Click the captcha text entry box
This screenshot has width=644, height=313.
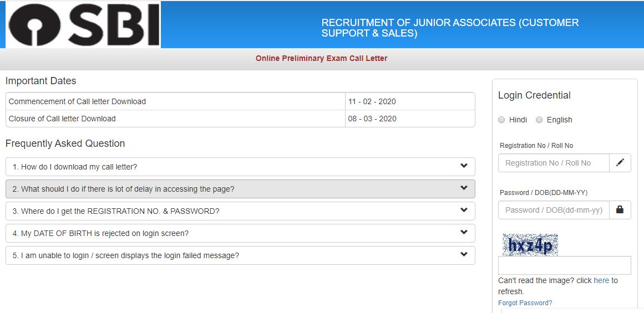[564, 265]
